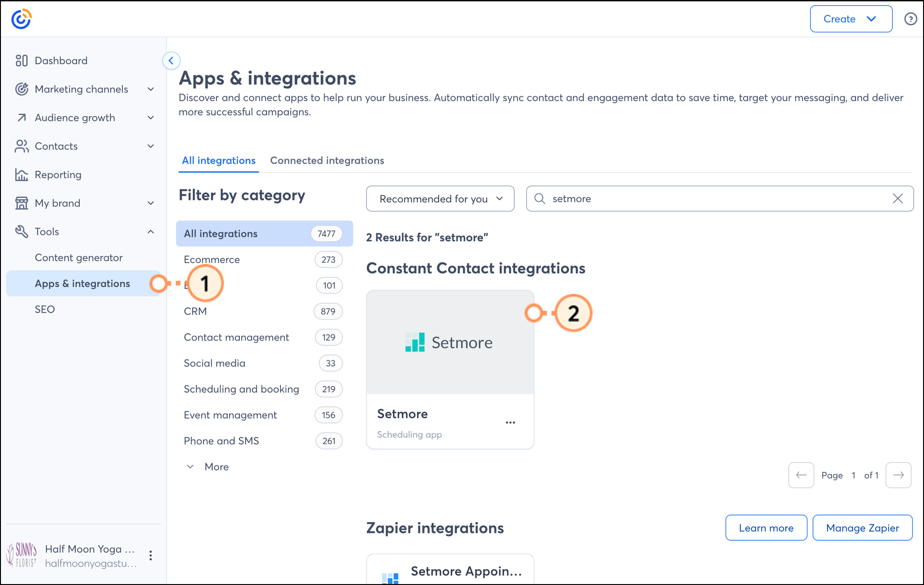Select All integrations category filter

coord(264,234)
